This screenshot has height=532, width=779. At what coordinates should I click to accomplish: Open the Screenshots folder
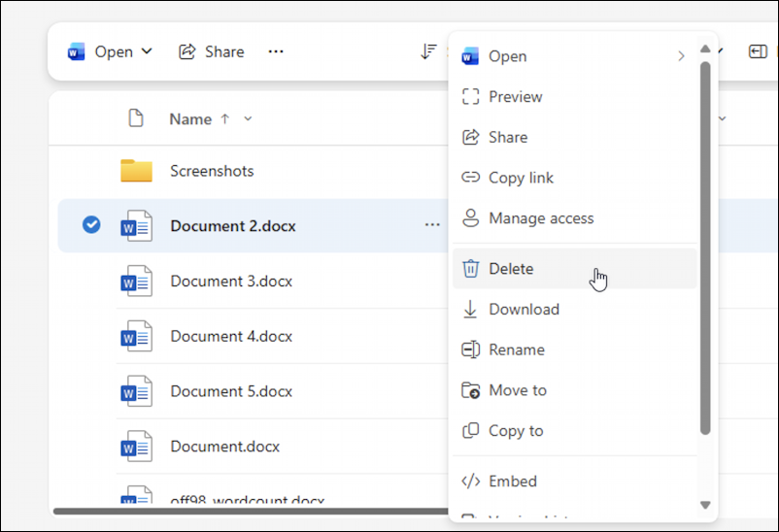coord(212,171)
